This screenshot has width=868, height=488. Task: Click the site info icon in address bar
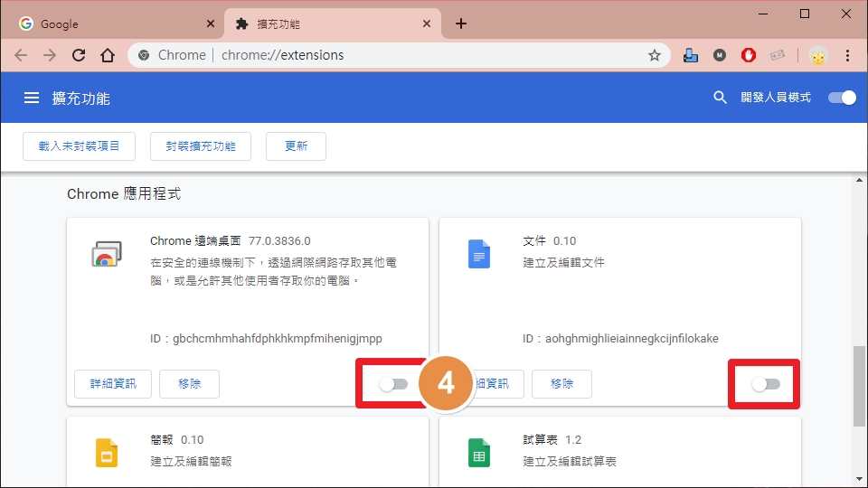pyautogui.click(x=144, y=55)
